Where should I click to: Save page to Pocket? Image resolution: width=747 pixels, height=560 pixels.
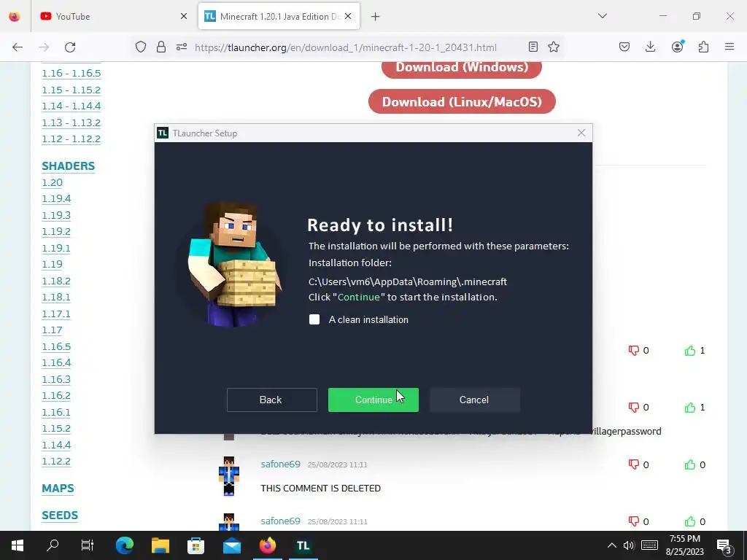[x=624, y=47]
